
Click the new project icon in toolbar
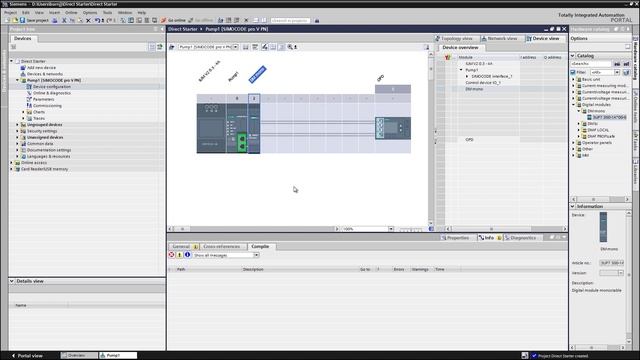click(x=7, y=20)
